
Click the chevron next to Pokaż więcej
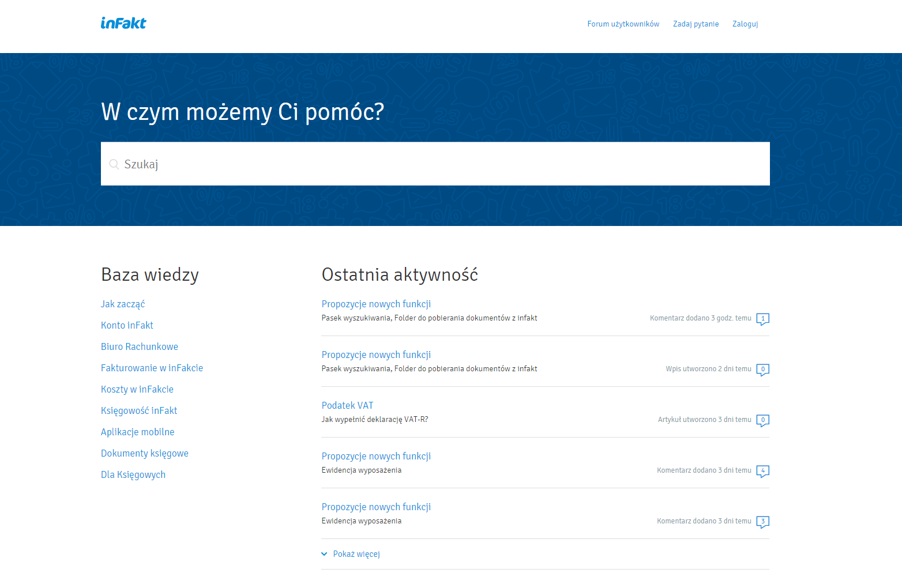pyautogui.click(x=324, y=554)
